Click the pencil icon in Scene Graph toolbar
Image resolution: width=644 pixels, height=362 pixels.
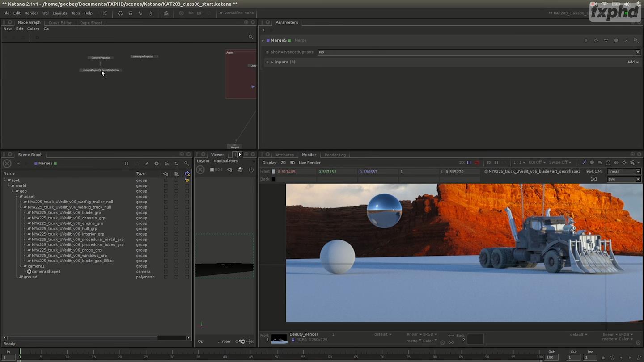(x=146, y=164)
